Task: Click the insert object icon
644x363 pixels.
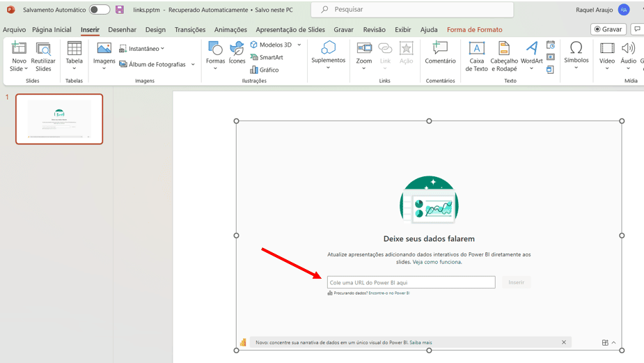Action: [x=550, y=70]
